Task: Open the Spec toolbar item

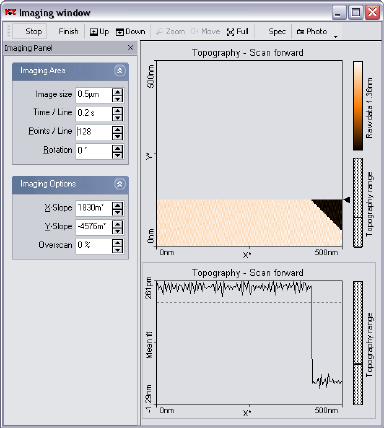Action: coord(277,31)
